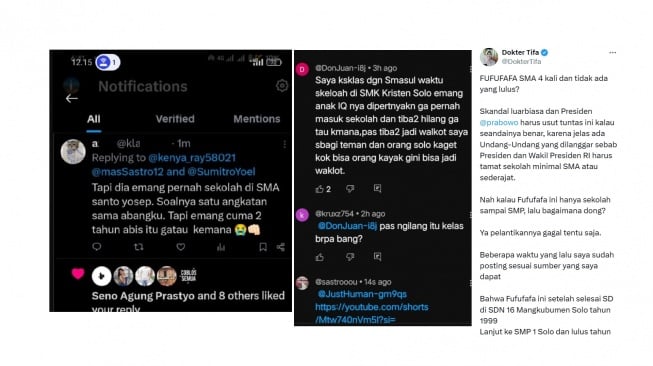This screenshot has width=653, height=366.
Task: Open the three-dot menu on @kla tweet
Action: (284, 144)
